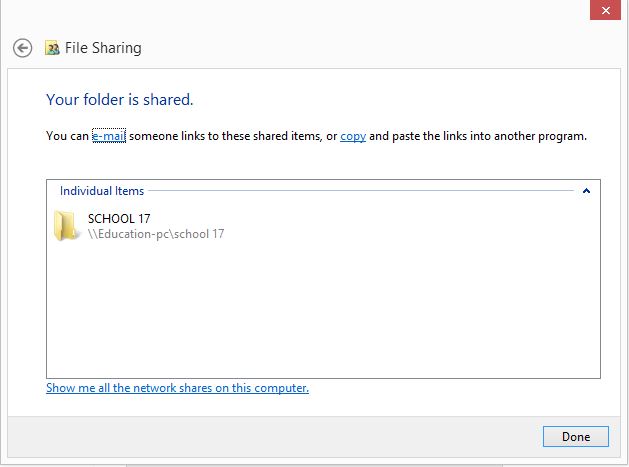This screenshot has width=629, height=467.
Task: Click the 'Your folder is shared.' heading
Action: pyautogui.click(x=120, y=99)
